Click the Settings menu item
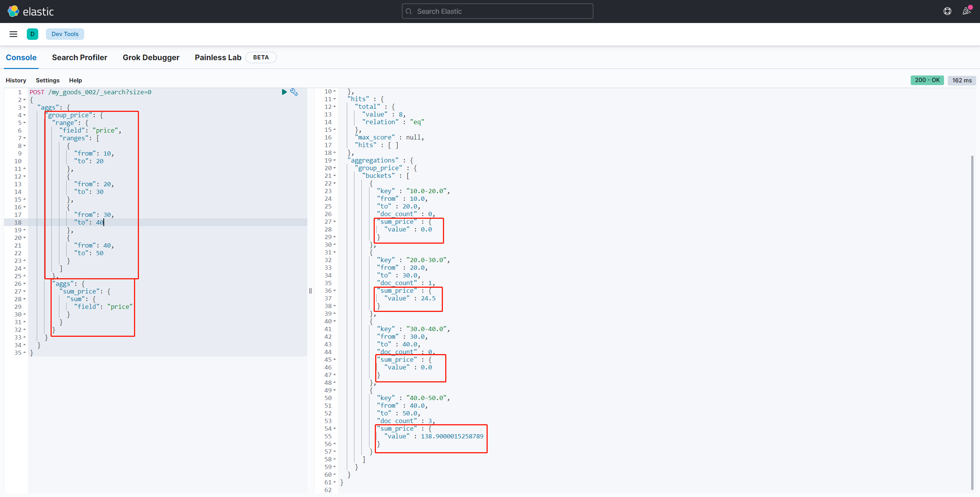The height and width of the screenshot is (497, 980). 47,80
